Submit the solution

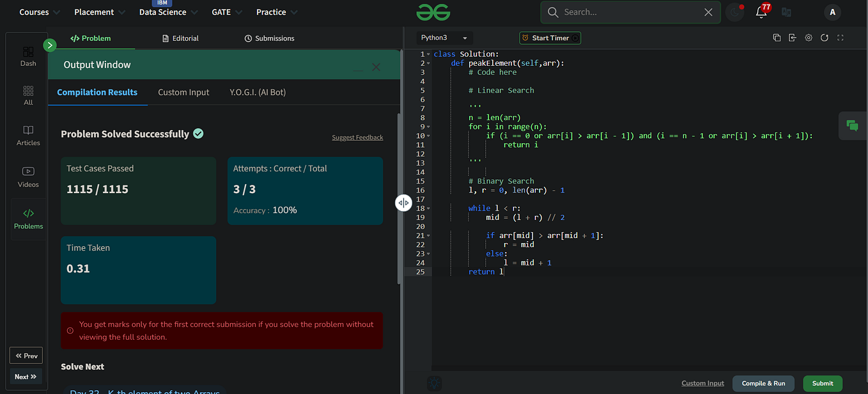[823, 383]
